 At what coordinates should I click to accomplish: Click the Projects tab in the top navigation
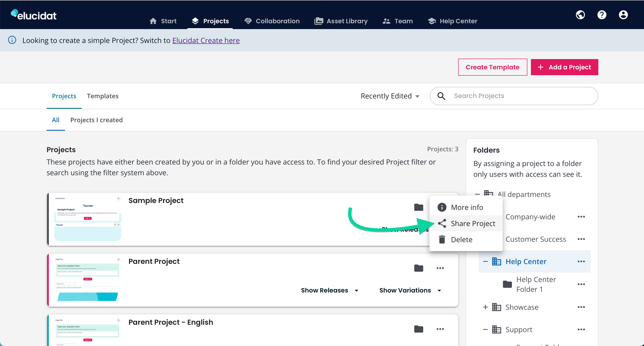point(210,21)
